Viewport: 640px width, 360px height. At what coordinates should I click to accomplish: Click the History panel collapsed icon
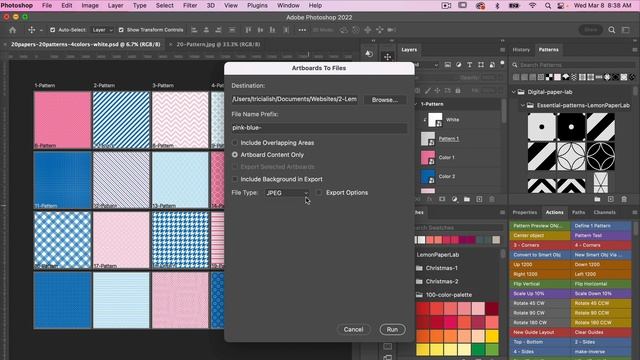369,54
